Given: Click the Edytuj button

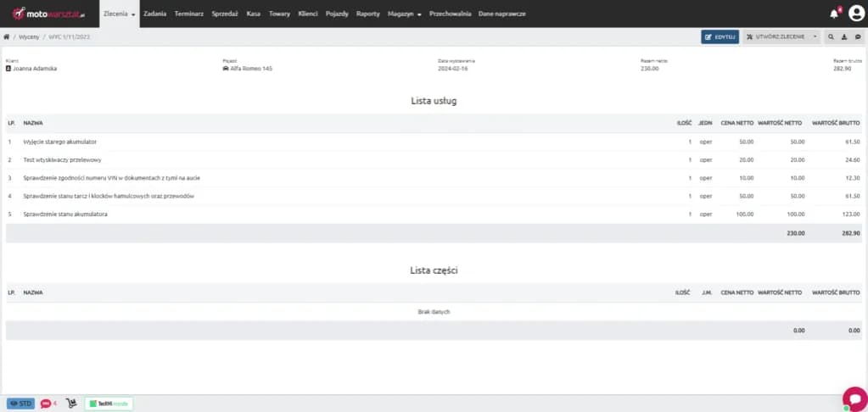Looking at the screenshot, I should (x=720, y=37).
